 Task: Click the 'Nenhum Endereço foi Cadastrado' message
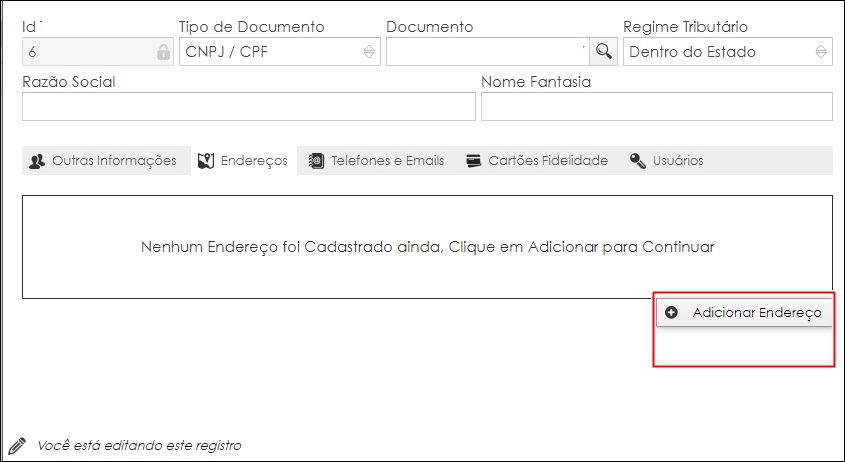[427, 247]
